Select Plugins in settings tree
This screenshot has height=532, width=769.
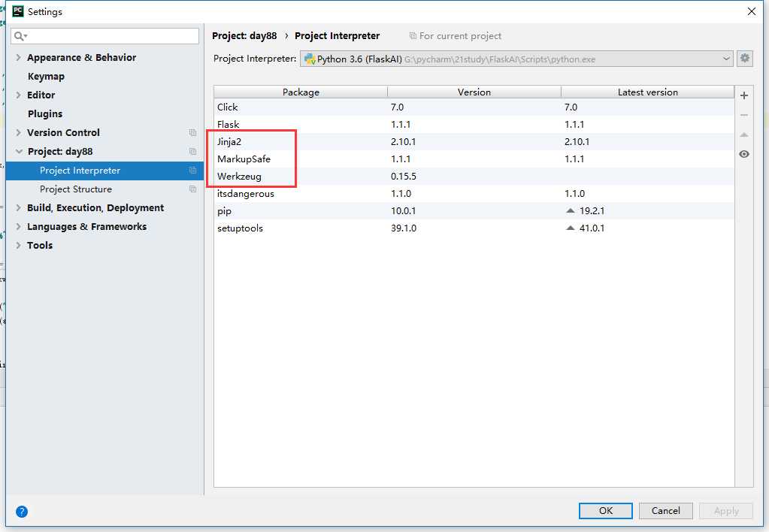click(45, 113)
